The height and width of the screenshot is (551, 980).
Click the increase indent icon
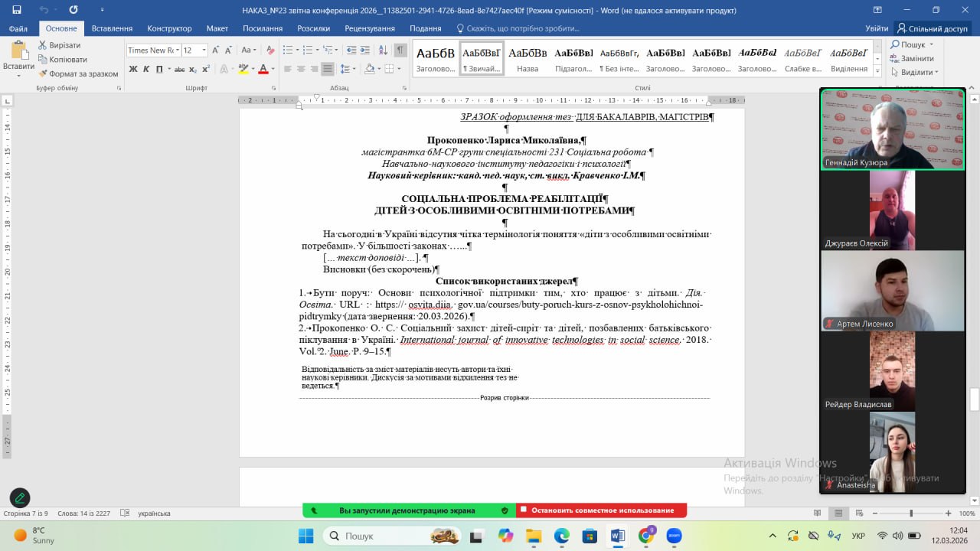pyautogui.click(x=364, y=50)
